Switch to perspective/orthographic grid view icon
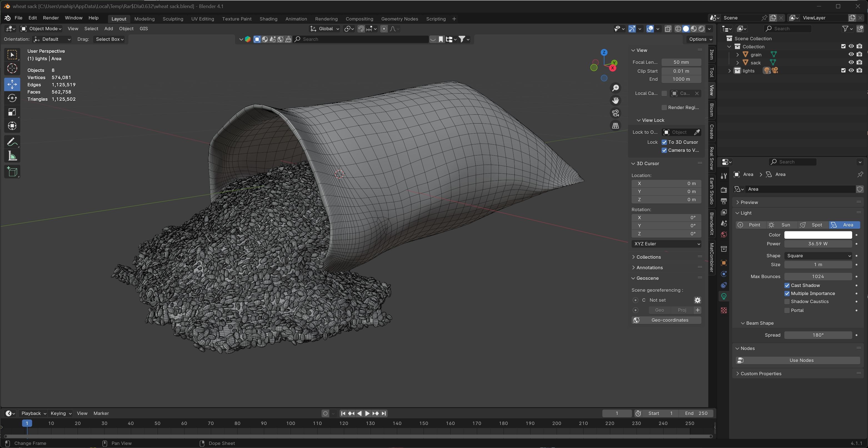 coord(616,126)
